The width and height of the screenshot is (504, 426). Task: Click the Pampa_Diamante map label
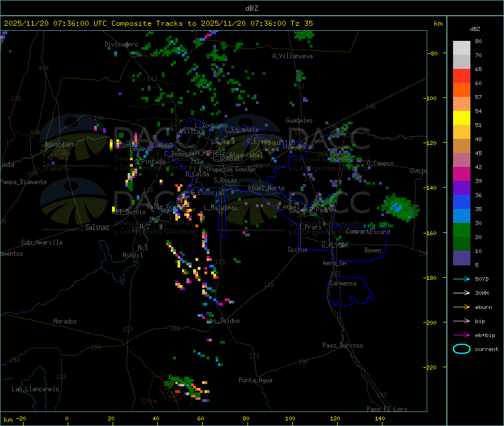pos(24,182)
